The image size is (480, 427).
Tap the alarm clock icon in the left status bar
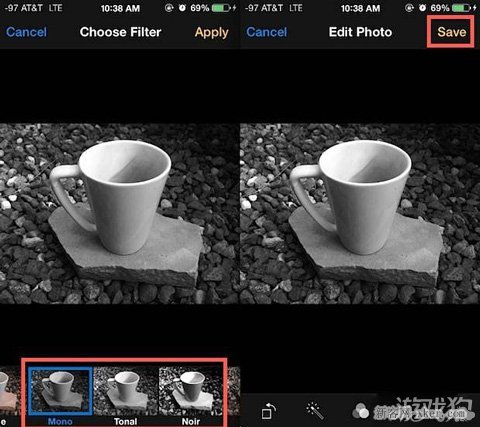point(182,7)
